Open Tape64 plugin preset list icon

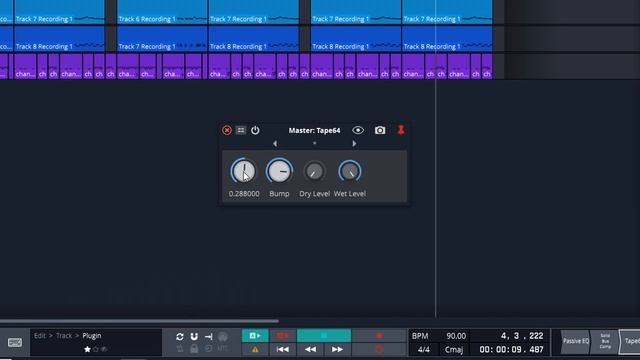(241, 130)
